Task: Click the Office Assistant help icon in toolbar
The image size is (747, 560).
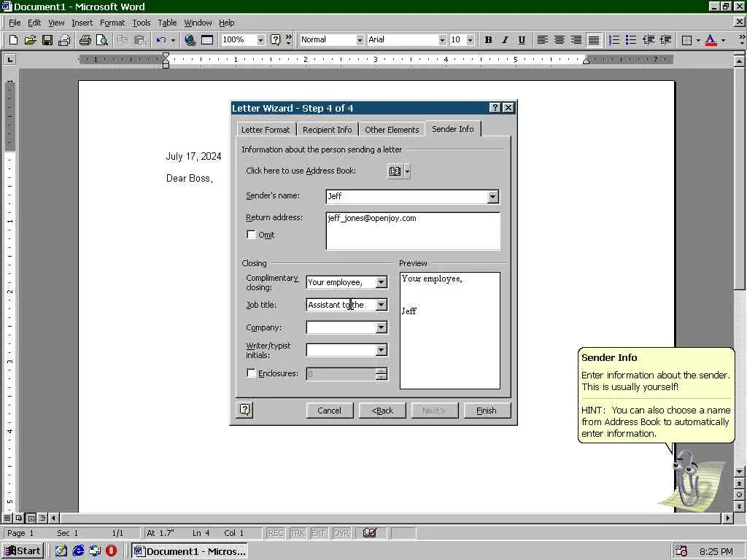Action: click(275, 40)
